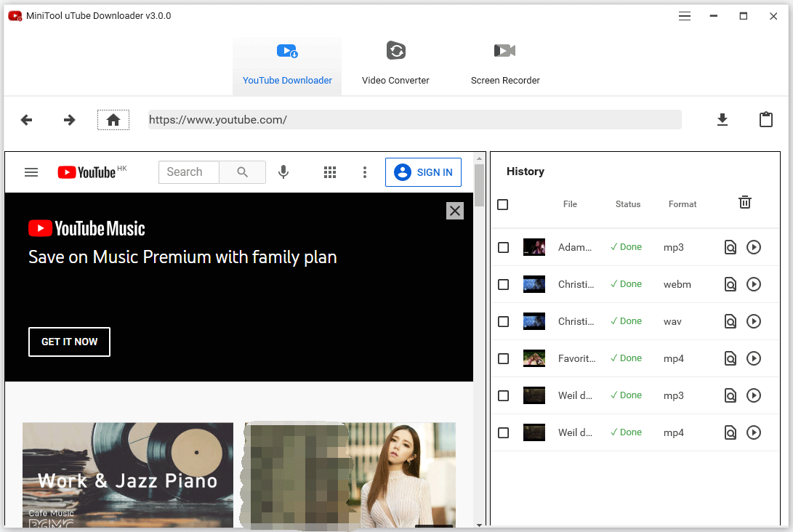The image size is (793, 532).
Task: Click Favorit file thumbnail in history
Action: pyautogui.click(x=534, y=358)
